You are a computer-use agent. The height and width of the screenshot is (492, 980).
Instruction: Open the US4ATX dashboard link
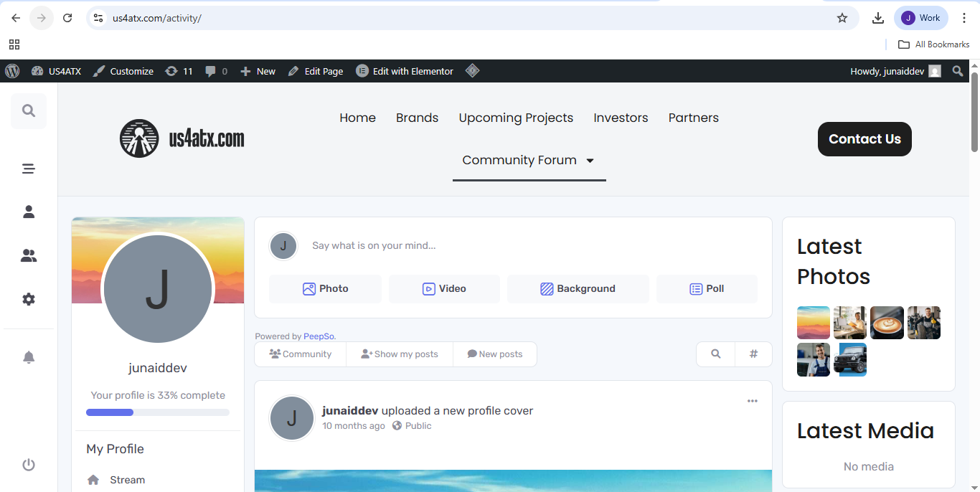[x=56, y=71]
